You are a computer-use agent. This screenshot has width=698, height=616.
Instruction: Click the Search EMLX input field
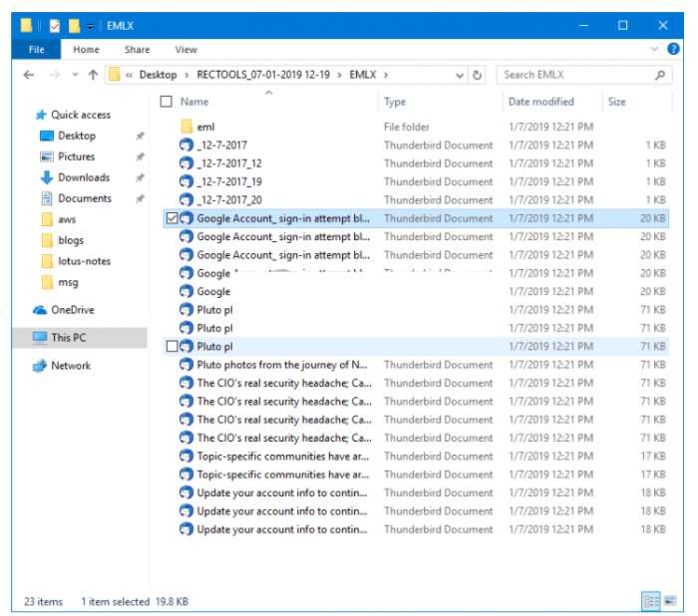[575, 75]
